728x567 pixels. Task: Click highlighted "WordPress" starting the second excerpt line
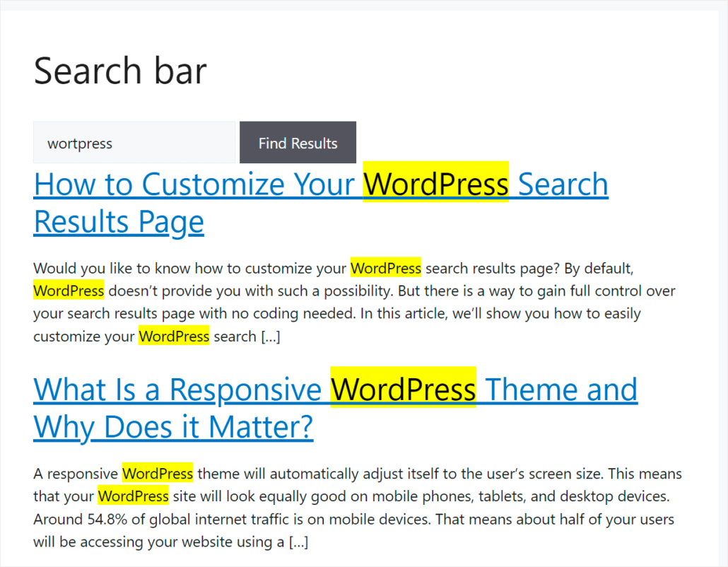(68, 291)
